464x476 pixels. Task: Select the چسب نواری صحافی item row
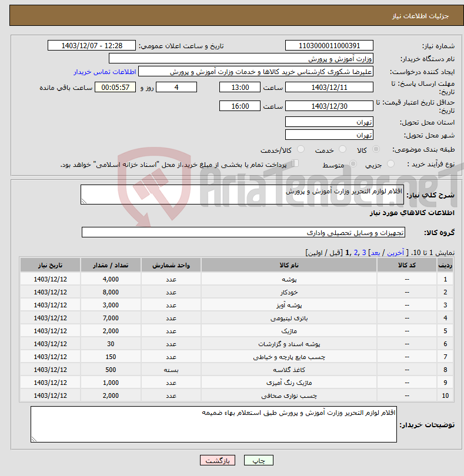(237, 395)
